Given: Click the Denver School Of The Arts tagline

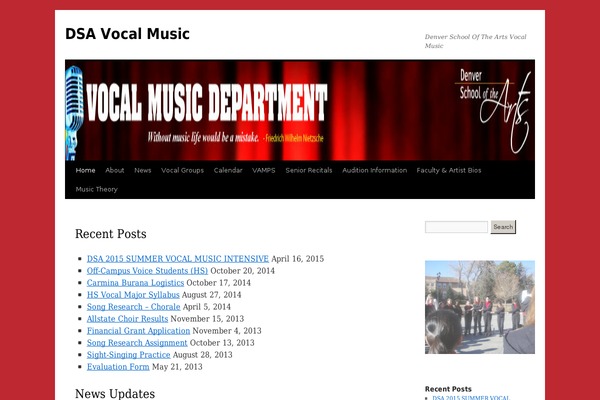Looking at the screenshot, I should (475, 41).
